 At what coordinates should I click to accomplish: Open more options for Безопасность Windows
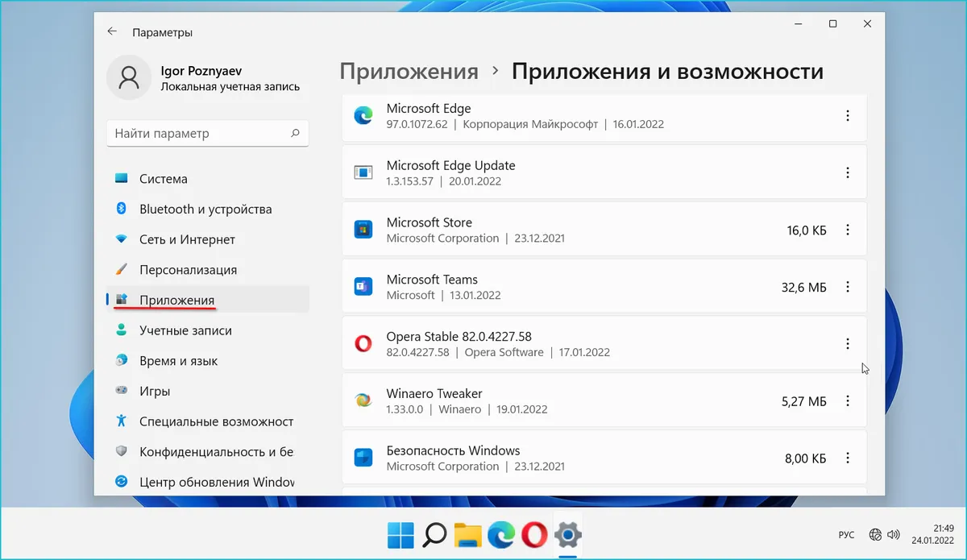[847, 458]
